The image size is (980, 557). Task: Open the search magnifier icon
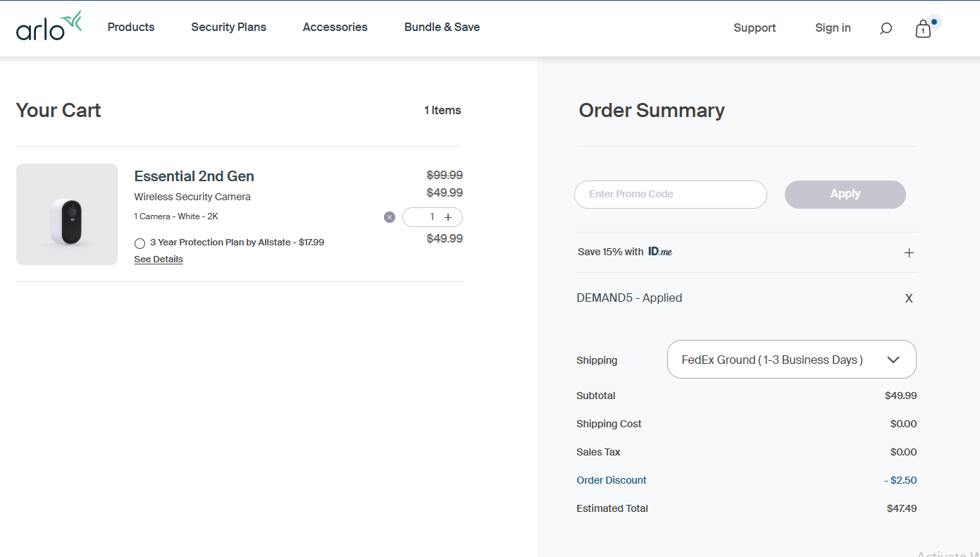click(x=886, y=28)
